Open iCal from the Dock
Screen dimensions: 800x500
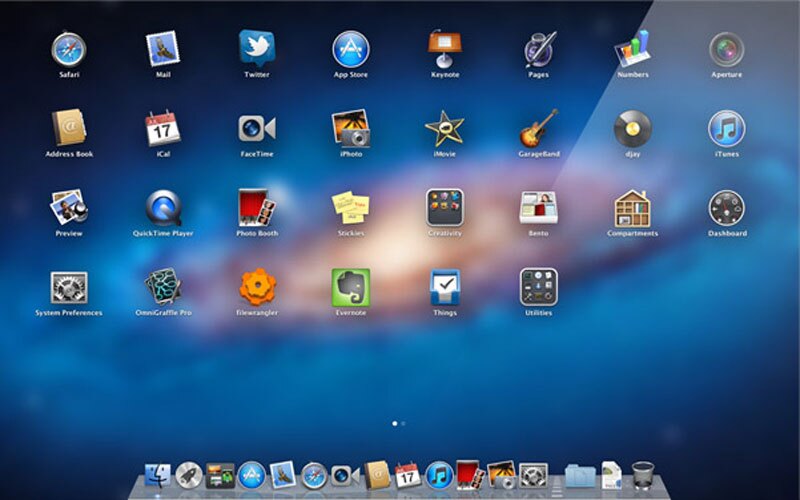point(408,475)
